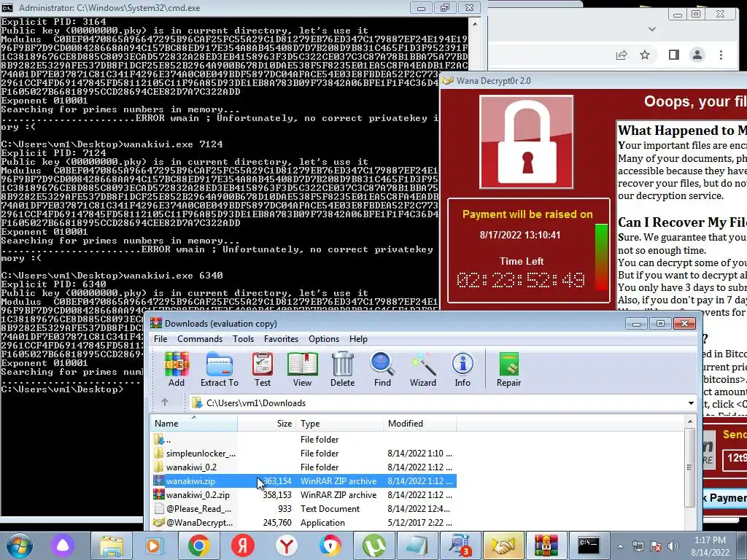This screenshot has width=747, height=560.
Task: Click the lock image in Wana Decrypt0r
Action: [526, 142]
